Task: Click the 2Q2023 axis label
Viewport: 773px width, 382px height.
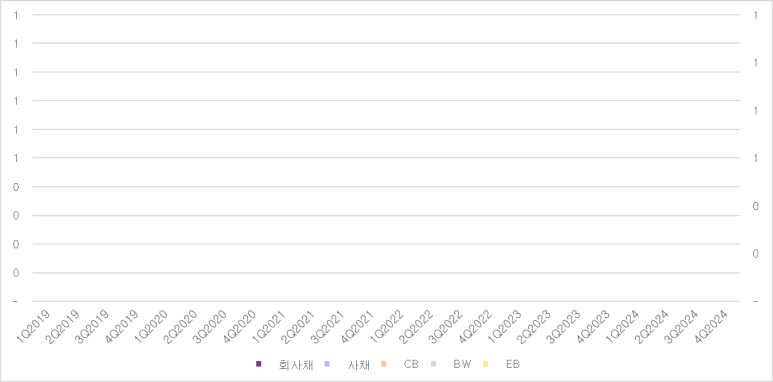Action: (x=534, y=326)
